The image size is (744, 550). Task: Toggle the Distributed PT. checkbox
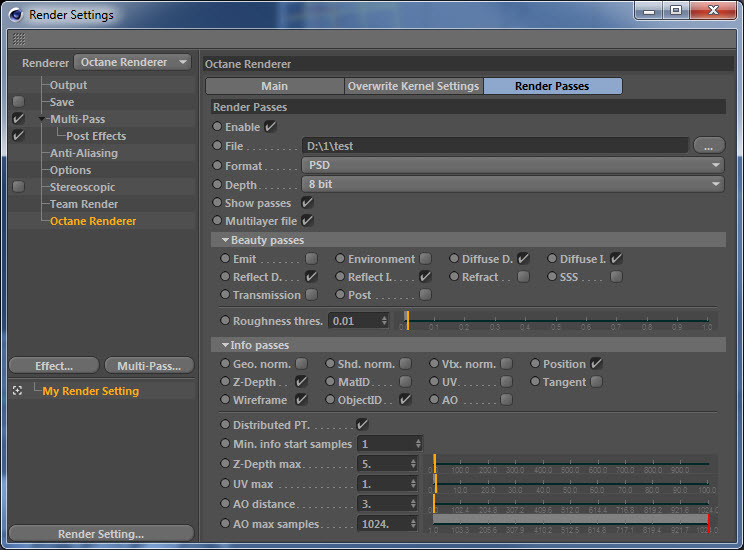coord(362,425)
